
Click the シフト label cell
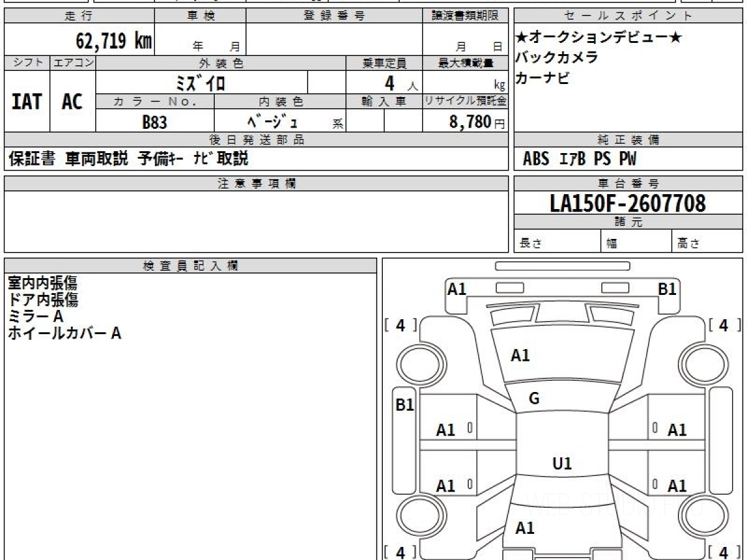coord(27,63)
